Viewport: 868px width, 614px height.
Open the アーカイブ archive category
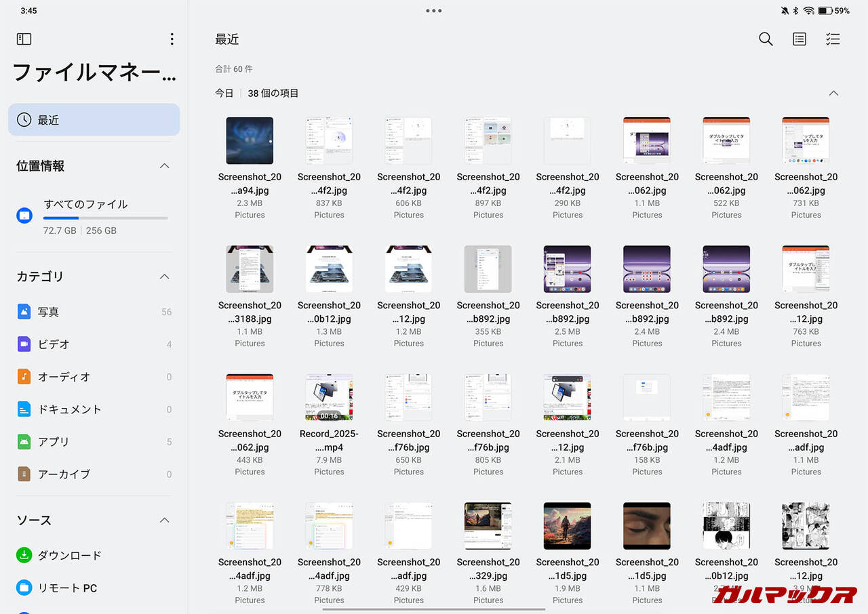[64, 474]
